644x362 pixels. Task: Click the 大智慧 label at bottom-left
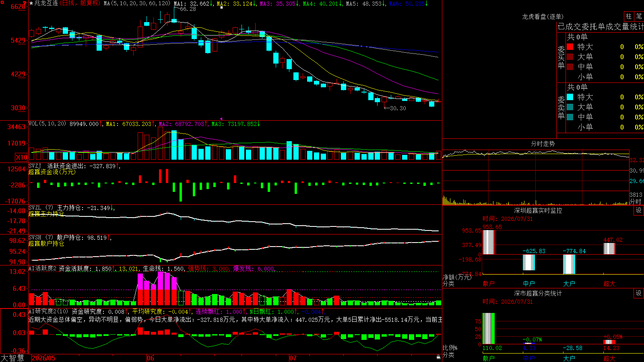12,358
